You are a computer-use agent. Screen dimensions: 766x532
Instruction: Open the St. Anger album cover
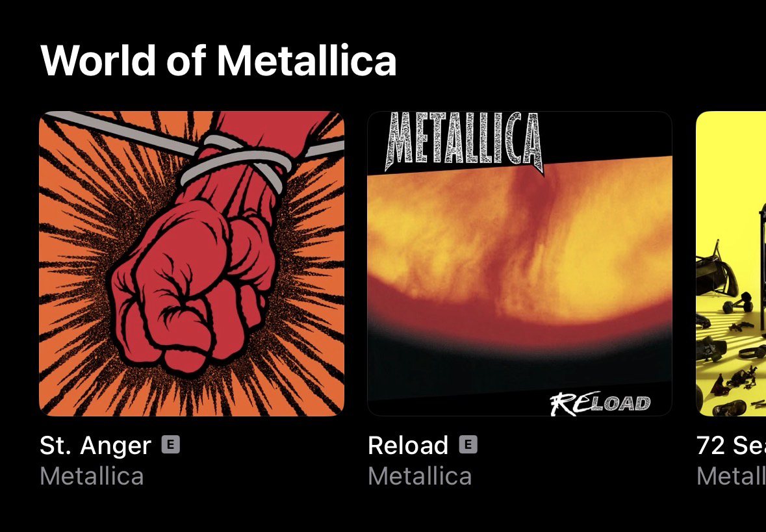(x=192, y=264)
